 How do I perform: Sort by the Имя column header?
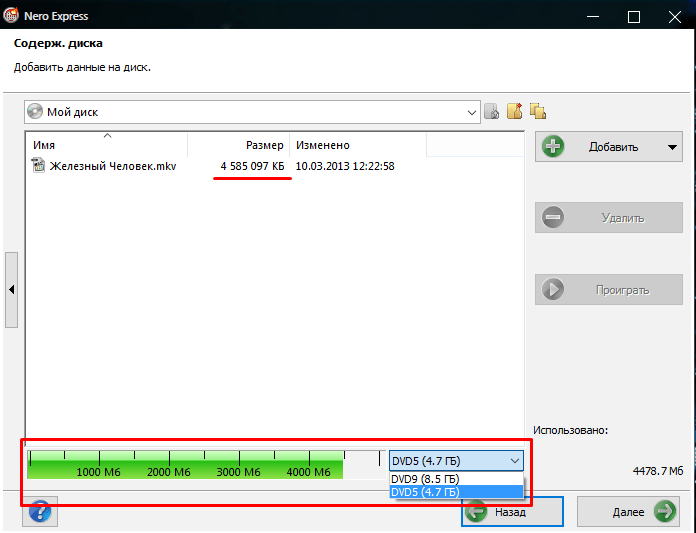107,145
